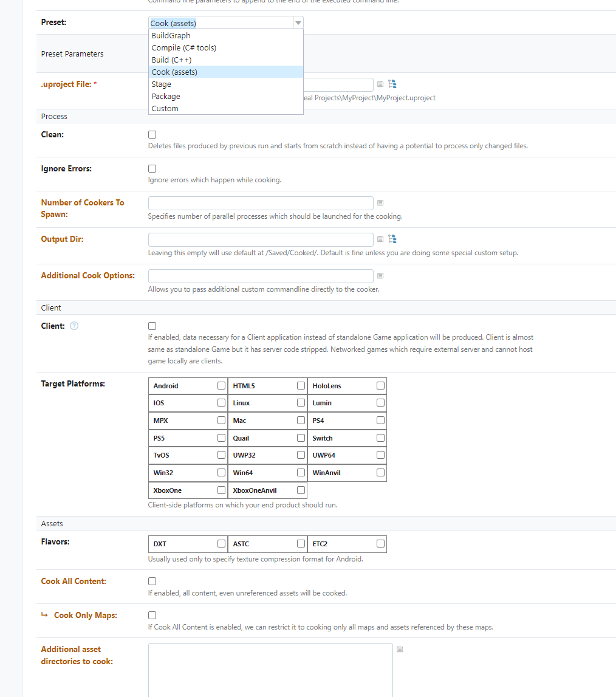The width and height of the screenshot is (616, 697).
Task: Check the Quail target platform
Action: (x=301, y=438)
